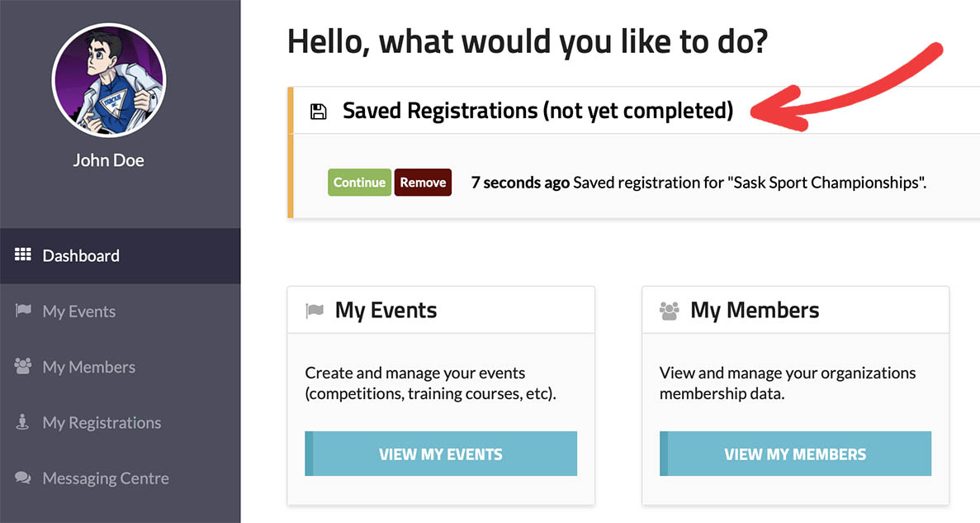Image resolution: width=980 pixels, height=523 pixels.
Task: Click the My Members people icon in sidebar
Action: tap(23, 366)
